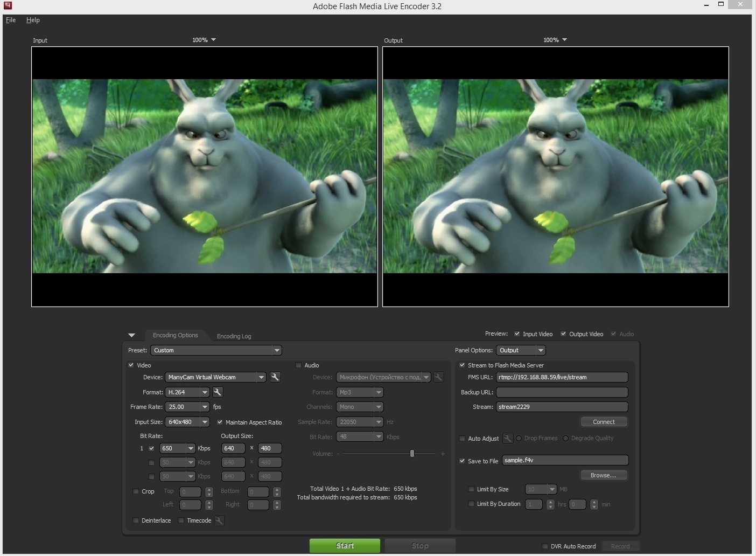This screenshot has width=756, height=556.
Task: Open the File menu
Action: [11, 20]
